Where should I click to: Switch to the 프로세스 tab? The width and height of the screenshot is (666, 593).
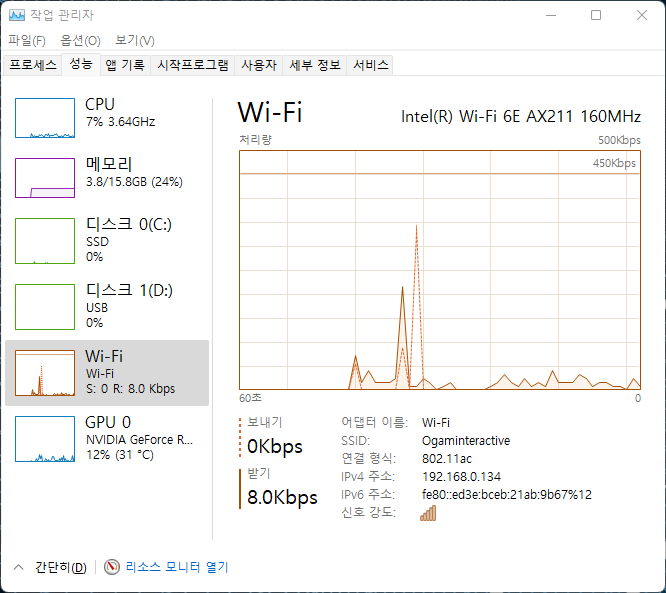[33, 65]
